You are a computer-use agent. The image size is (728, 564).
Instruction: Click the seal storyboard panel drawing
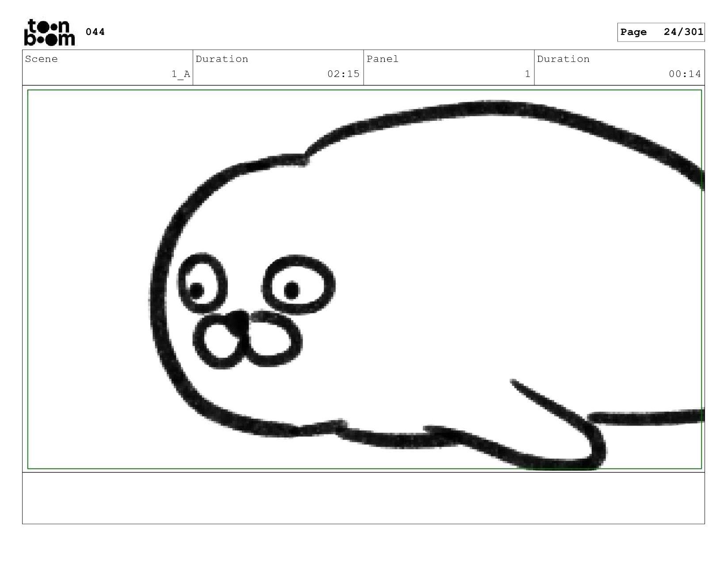click(x=364, y=279)
